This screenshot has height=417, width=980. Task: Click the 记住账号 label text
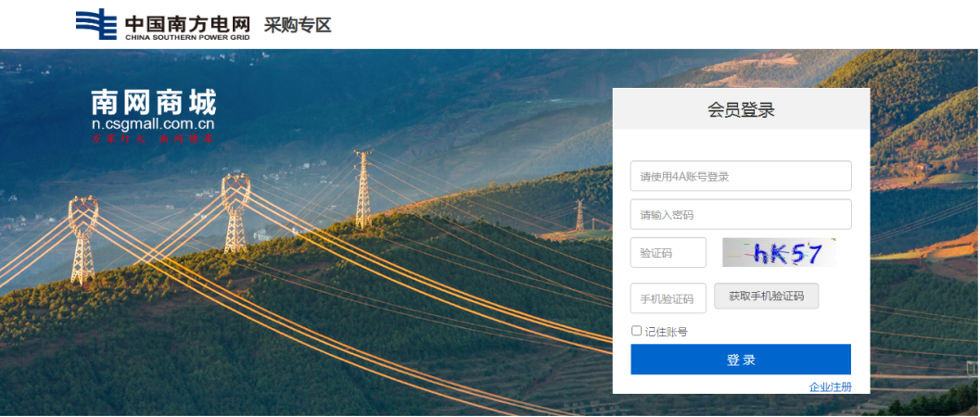[667, 332]
